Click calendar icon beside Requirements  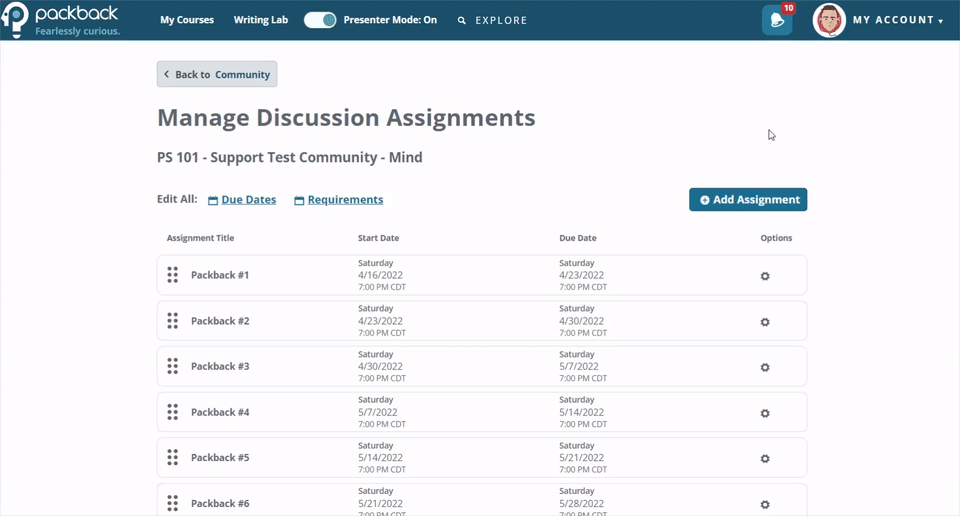(x=299, y=200)
